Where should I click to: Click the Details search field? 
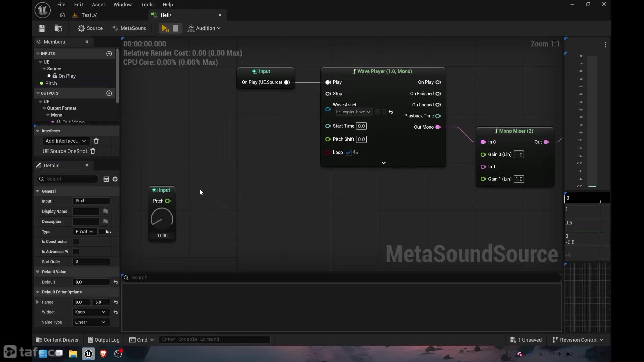(x=68, y=179)
